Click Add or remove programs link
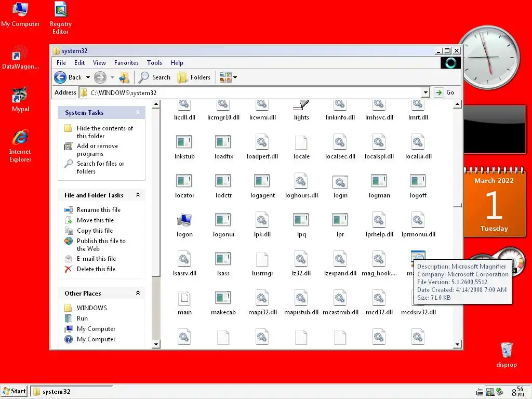 [x=97, y=150]
